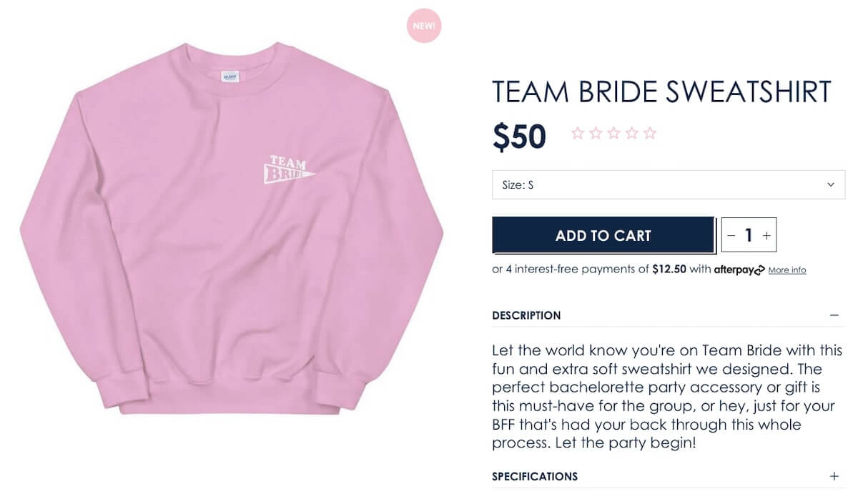This screenshot has height=504, width=858.
Task: Click the SPECIFICATIONS section heading
Action: pyautogui.click(x=535, y=476)
